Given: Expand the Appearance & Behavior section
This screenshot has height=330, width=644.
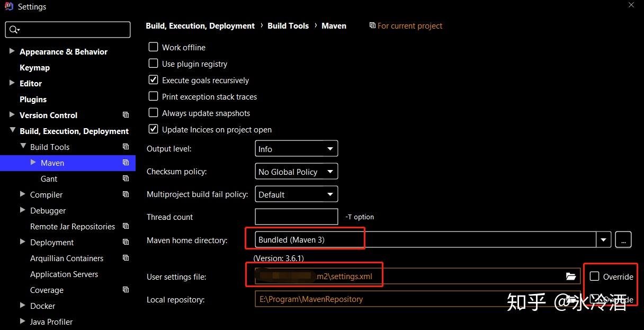Looking at the screenshot, I should tap(12, 51).
